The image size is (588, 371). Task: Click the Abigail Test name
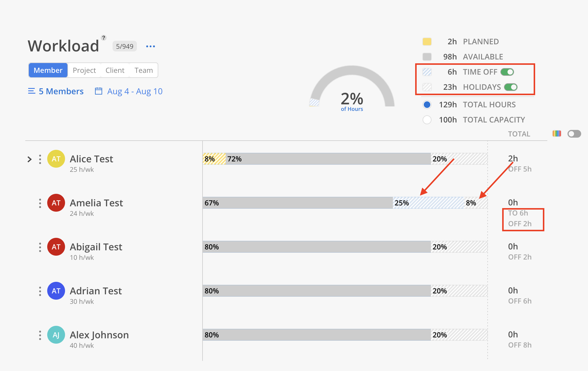coord(96,247)
